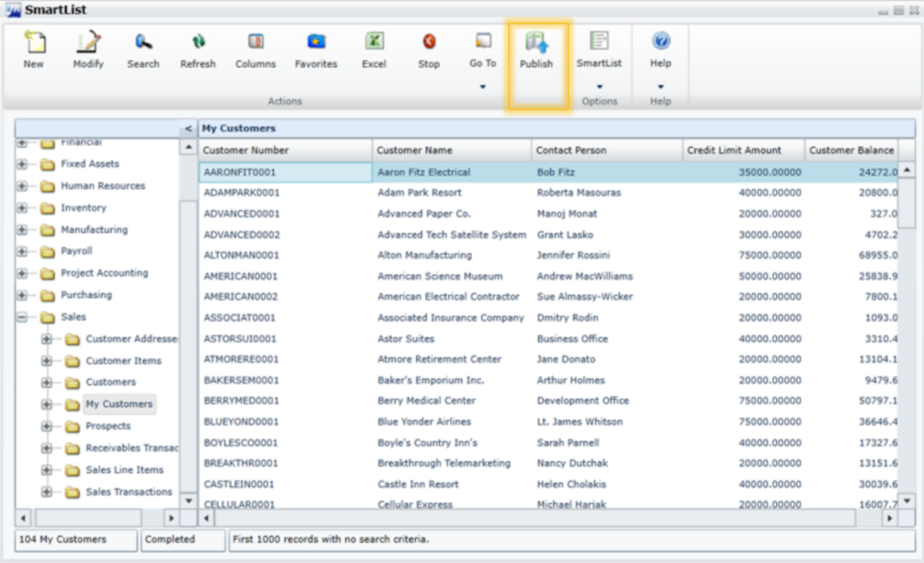Click the '104 My Customers' status field
The width and height of the screenshot is (924, 563).
pos(76,540)
